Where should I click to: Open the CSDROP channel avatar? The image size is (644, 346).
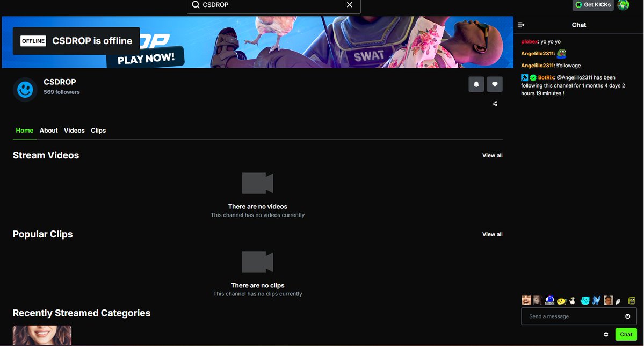[x=25, y=89]
